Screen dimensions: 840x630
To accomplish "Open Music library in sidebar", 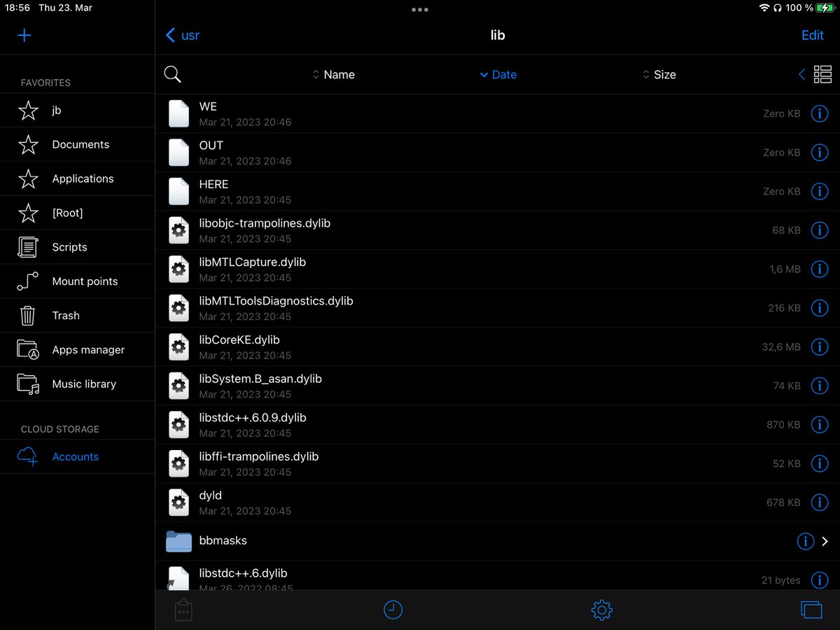I will pyautogui.click(x=77, y=384).
